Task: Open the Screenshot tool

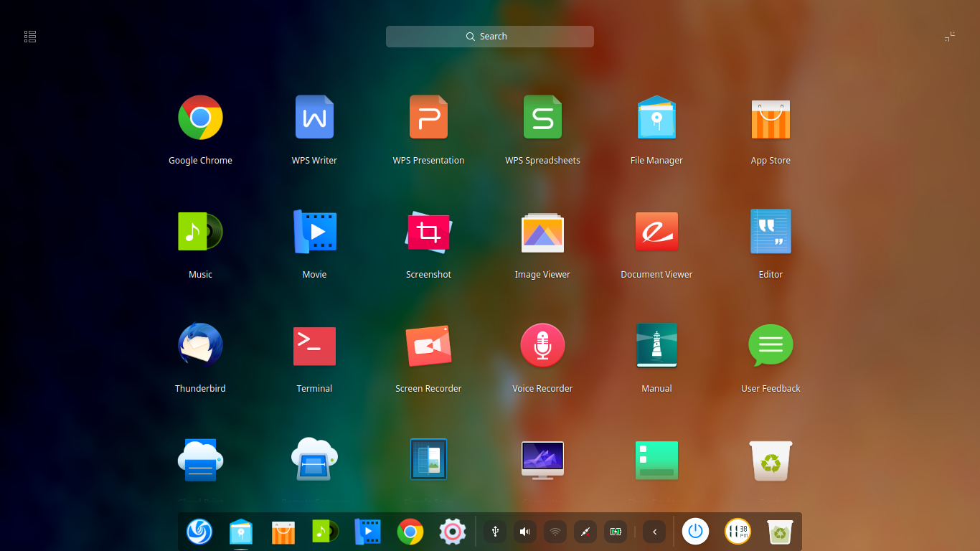Action: 428,231
